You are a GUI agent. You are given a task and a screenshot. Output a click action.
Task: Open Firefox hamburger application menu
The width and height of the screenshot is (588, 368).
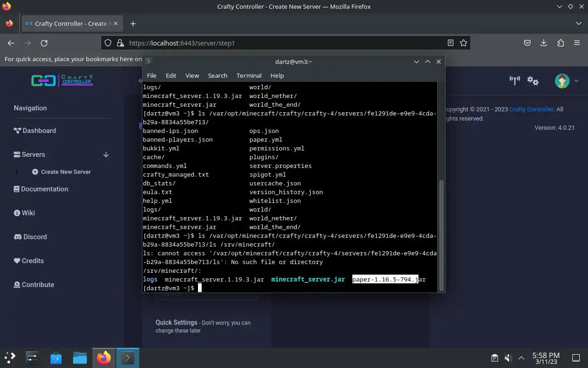577,43
